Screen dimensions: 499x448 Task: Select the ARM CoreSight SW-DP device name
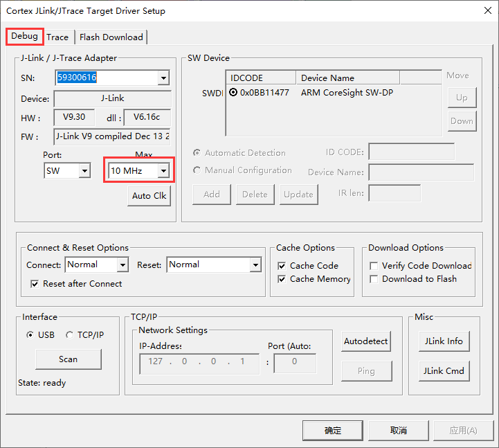[x=347, y=93]
